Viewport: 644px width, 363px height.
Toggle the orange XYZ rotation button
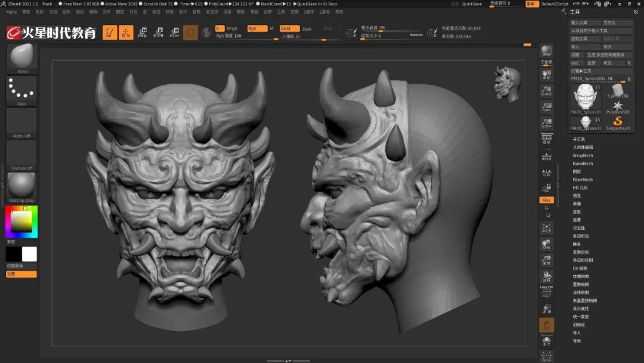(546, 200)
